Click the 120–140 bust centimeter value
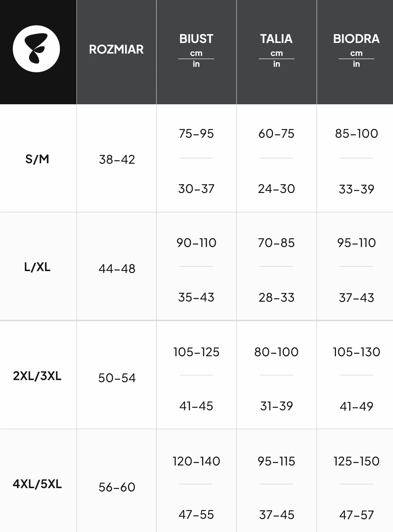Screen dimensions: 393x532 coord(196,461)
